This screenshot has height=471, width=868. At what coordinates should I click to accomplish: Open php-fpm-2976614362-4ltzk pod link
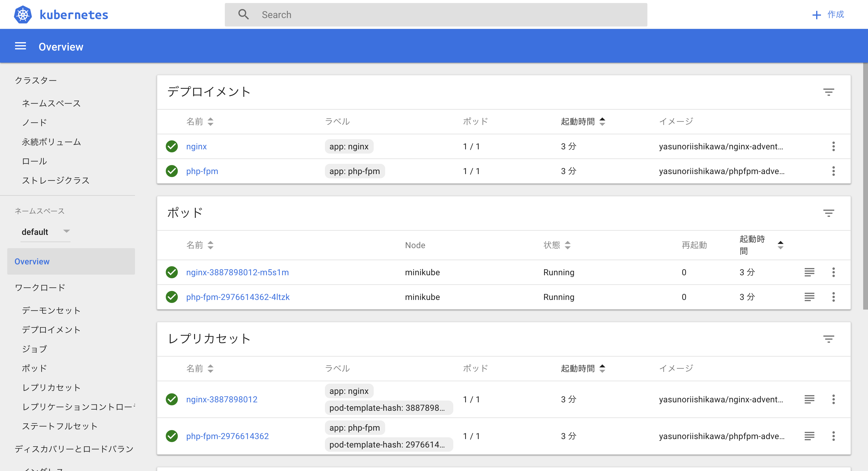[238, 297]
